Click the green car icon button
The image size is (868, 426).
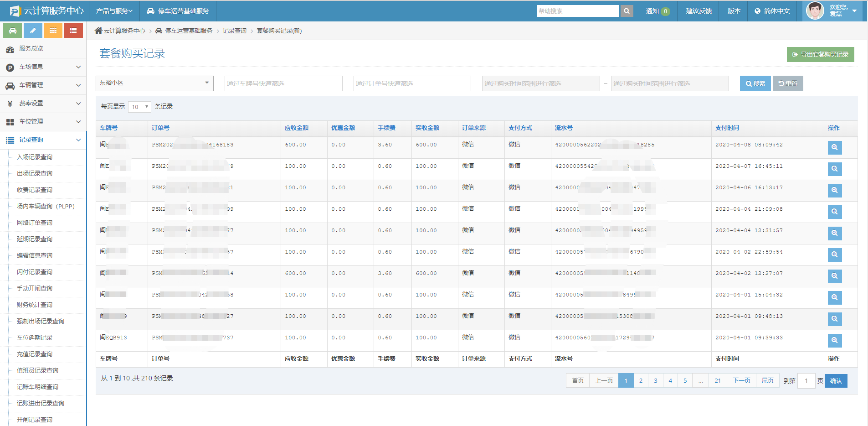[x=13, y=31]
